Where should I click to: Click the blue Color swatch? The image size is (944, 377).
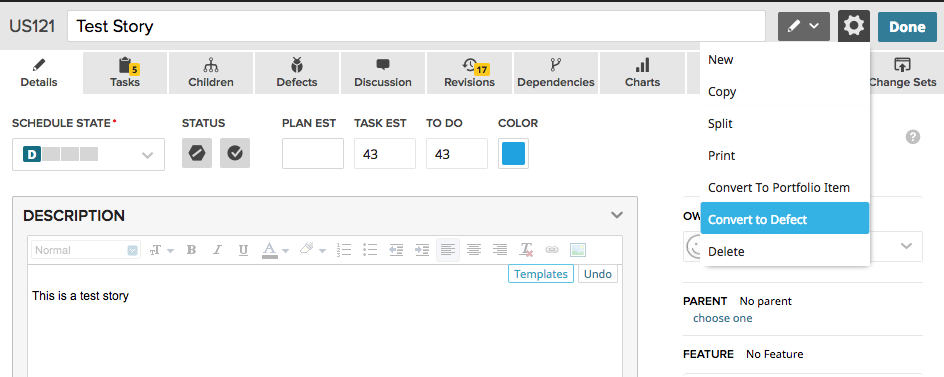pyautogui.click(x=514, y=153)
